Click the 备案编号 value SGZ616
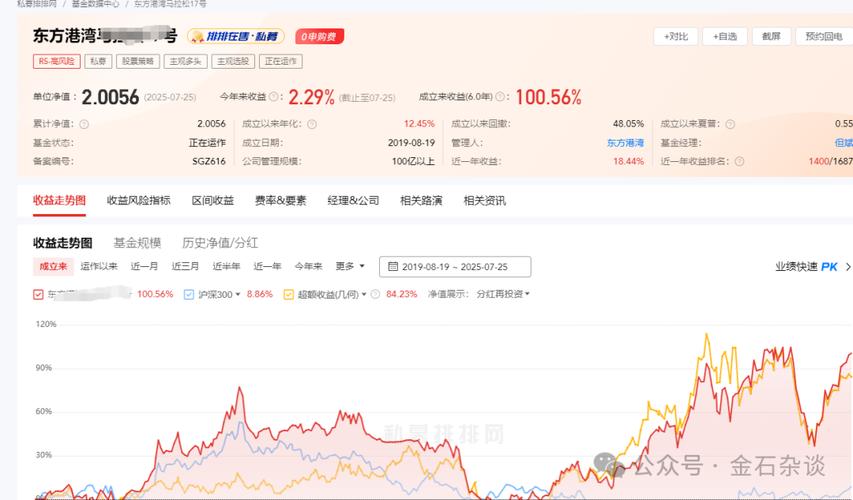This screenshot has height=500, width=853. point(209,162)
